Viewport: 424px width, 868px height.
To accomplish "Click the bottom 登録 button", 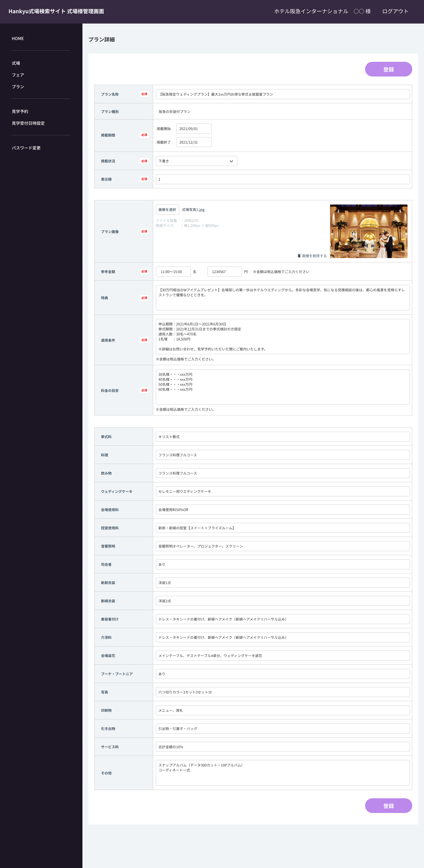I will [388, 806].
